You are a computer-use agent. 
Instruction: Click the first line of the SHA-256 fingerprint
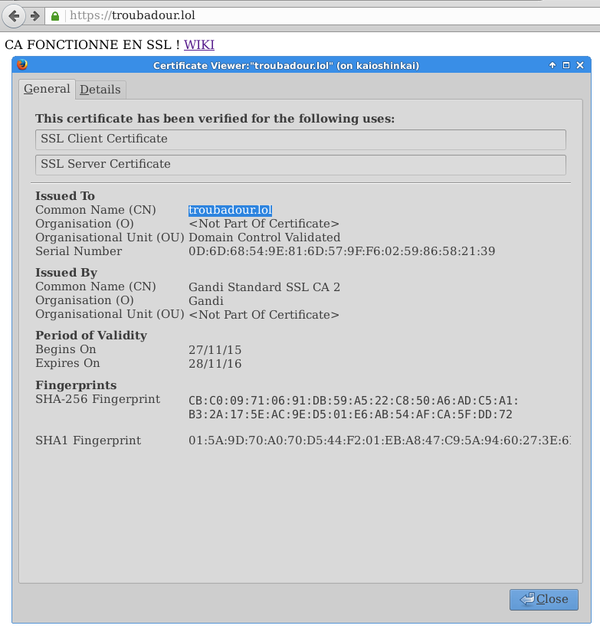[x=353, y=400]
